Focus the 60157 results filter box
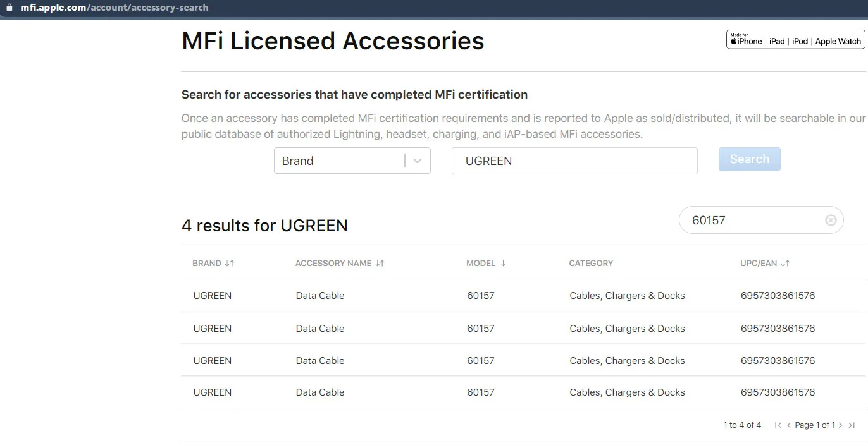This screenshot has width=868, height=443. [753, 220]
